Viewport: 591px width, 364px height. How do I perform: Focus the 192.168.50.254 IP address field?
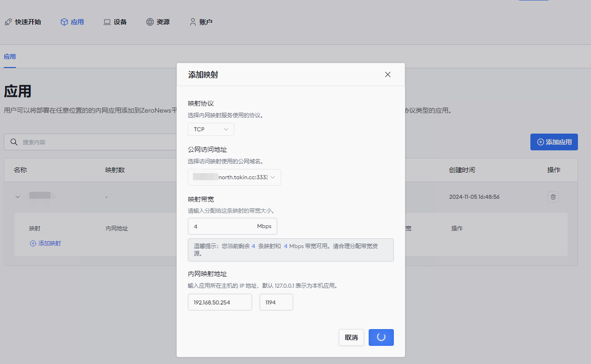pos(220,302)
